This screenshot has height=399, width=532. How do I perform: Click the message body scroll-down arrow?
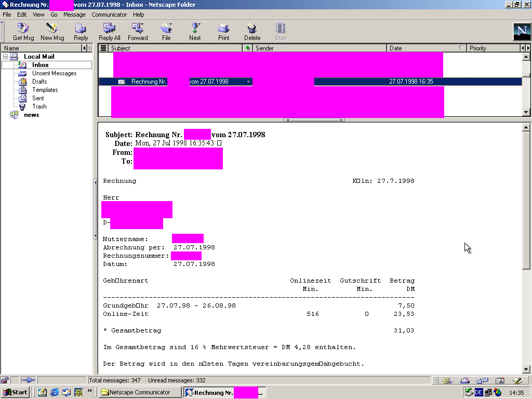(x=526, y=369)
